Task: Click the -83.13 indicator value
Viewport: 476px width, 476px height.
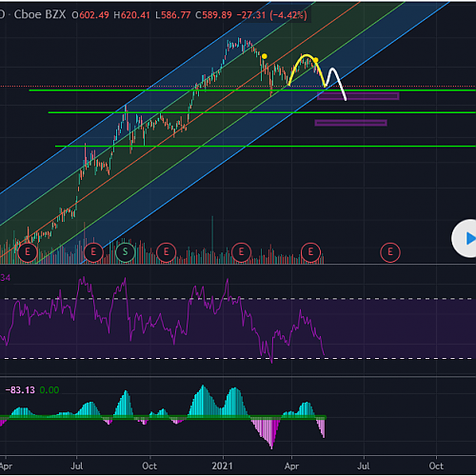Action: [x=20, y=390]
